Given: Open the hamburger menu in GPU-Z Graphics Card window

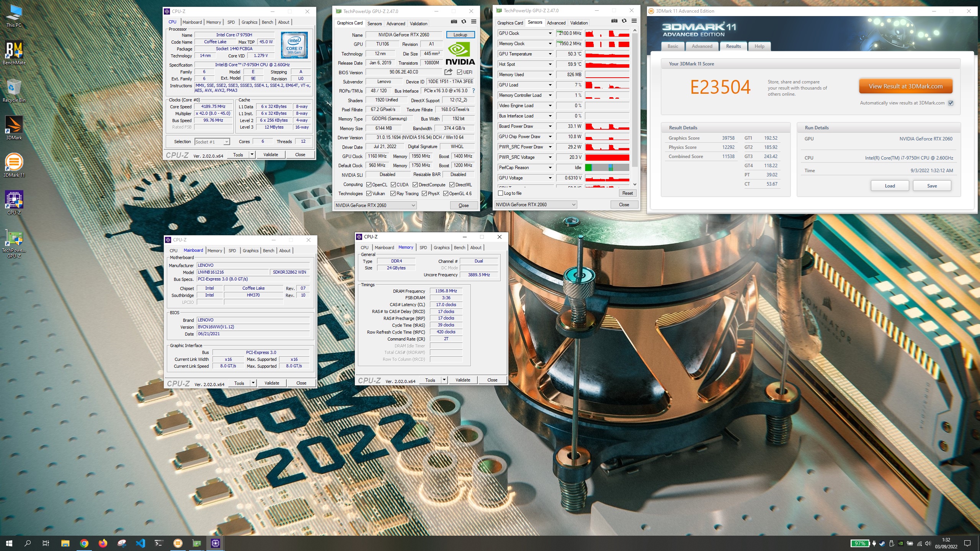Looking at the screenshot, I should [x=474, y=22].
